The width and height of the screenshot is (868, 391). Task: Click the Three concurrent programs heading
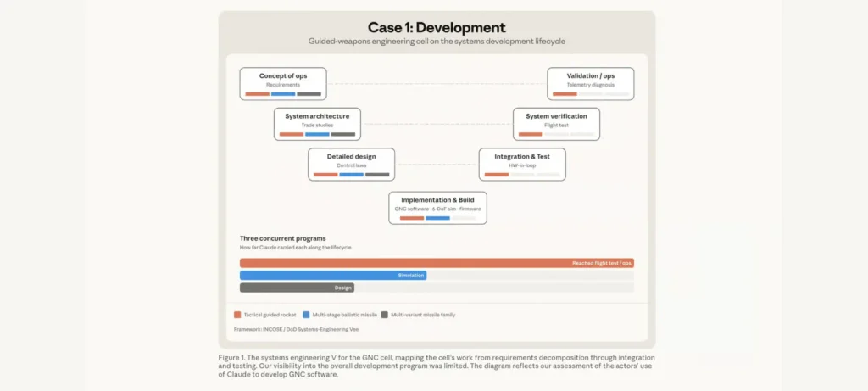coord(283,238)
